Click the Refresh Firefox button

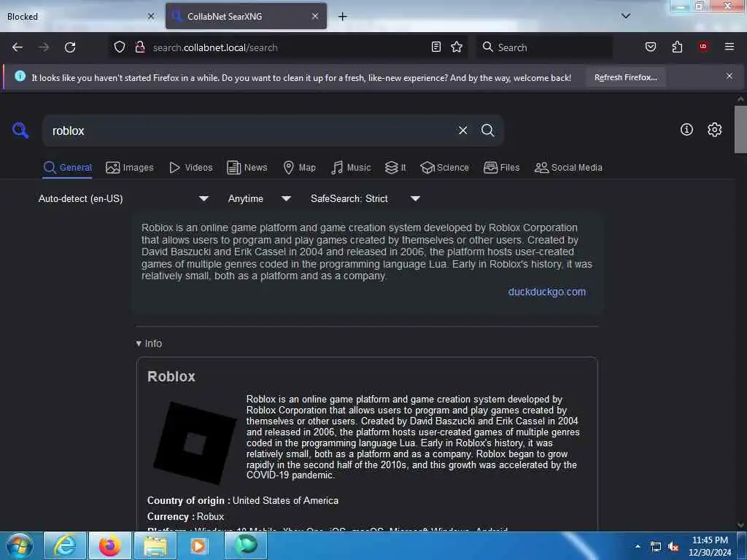(625, 77)
